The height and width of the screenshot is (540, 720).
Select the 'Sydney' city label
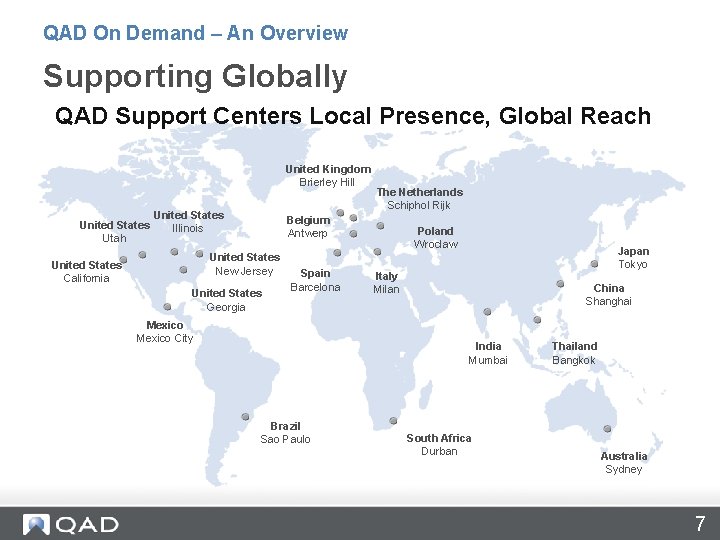pos(624,469)
